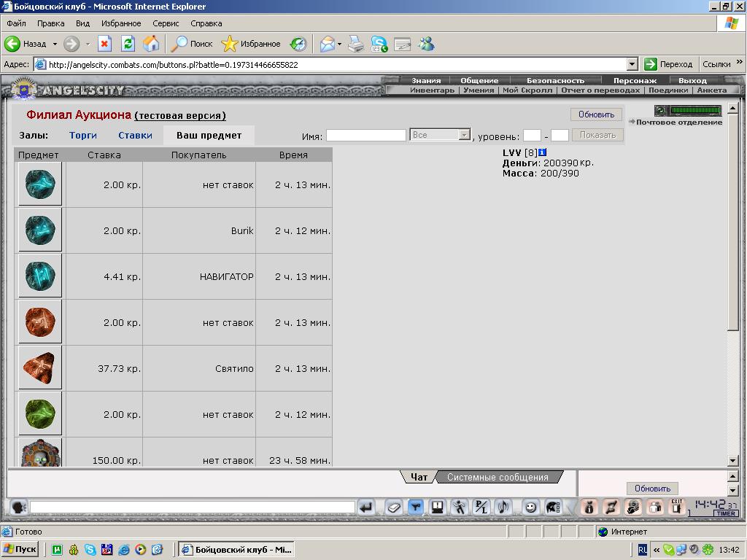Click the LVV character info icon
The width and height of the screenshot is (747, 560).
coord(542,152)
